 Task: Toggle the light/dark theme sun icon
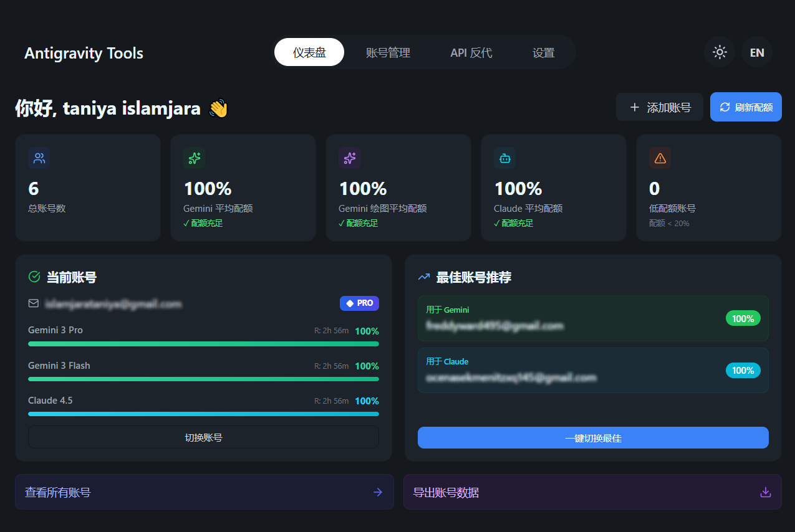[x=720, y=52]
